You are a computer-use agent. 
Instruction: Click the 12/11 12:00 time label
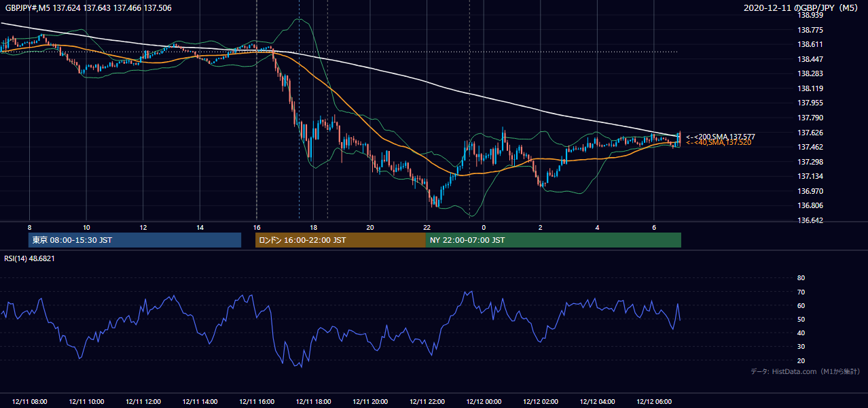[x=143, y=402]
